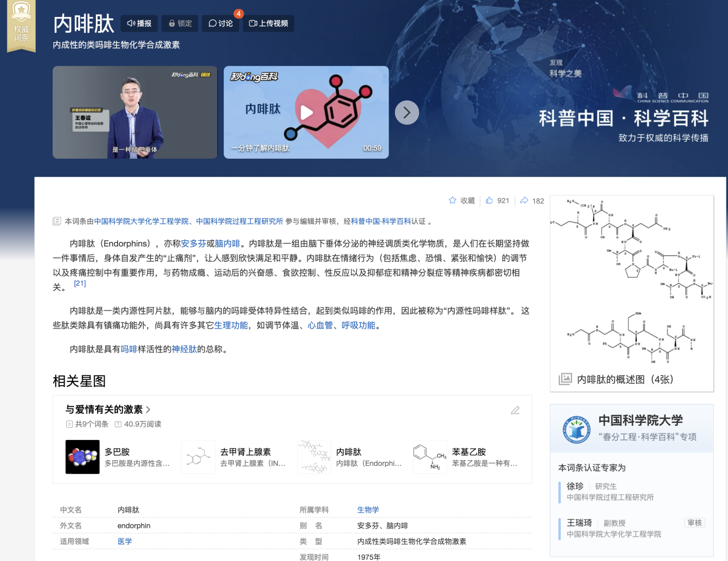Click the 锁定 lock button
The width and height of the screenshot is (728, 561).
coord(180,23)
